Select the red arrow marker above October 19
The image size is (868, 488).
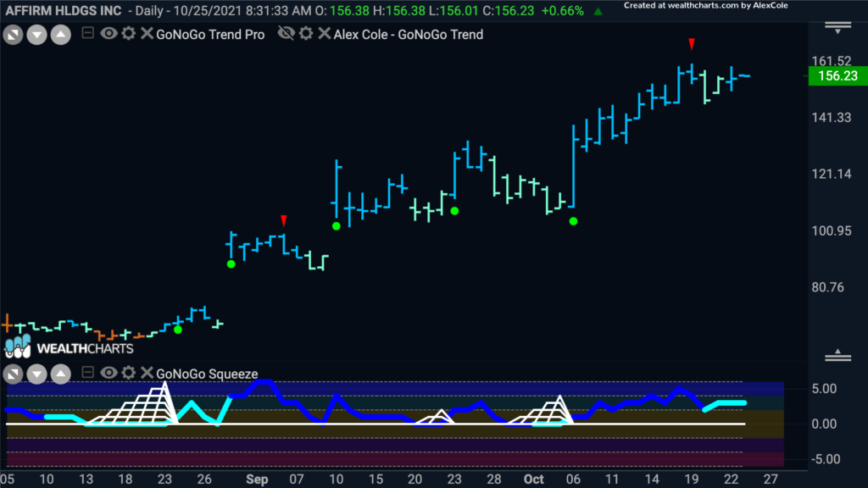(x=692, y=44)
